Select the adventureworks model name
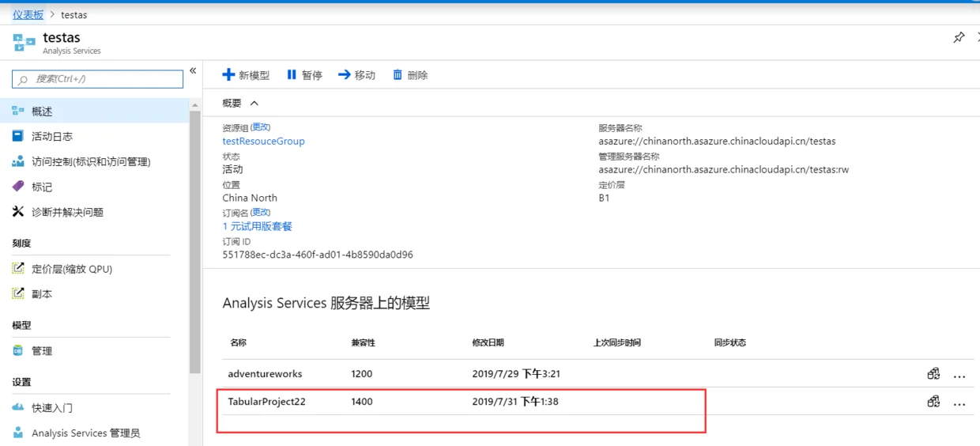Screen dimensions: 980x446 (265, 373)
